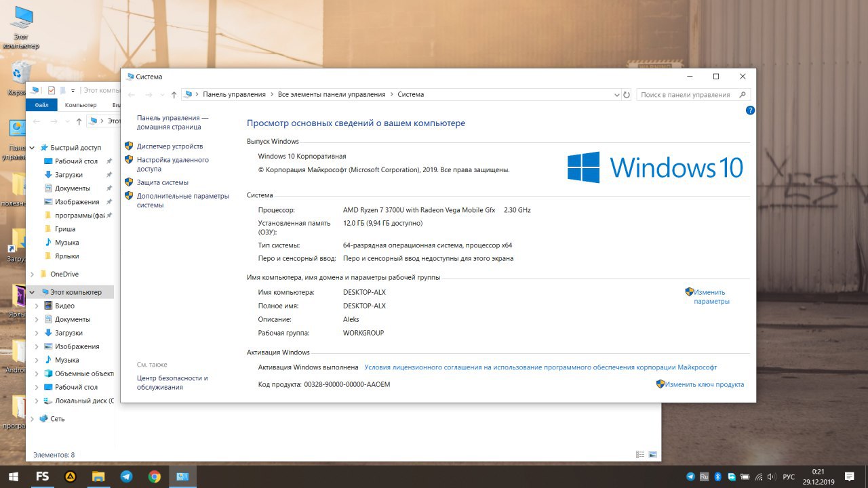
Task: Open the Файл tab in Explorer
Action: tap(41, 105)
